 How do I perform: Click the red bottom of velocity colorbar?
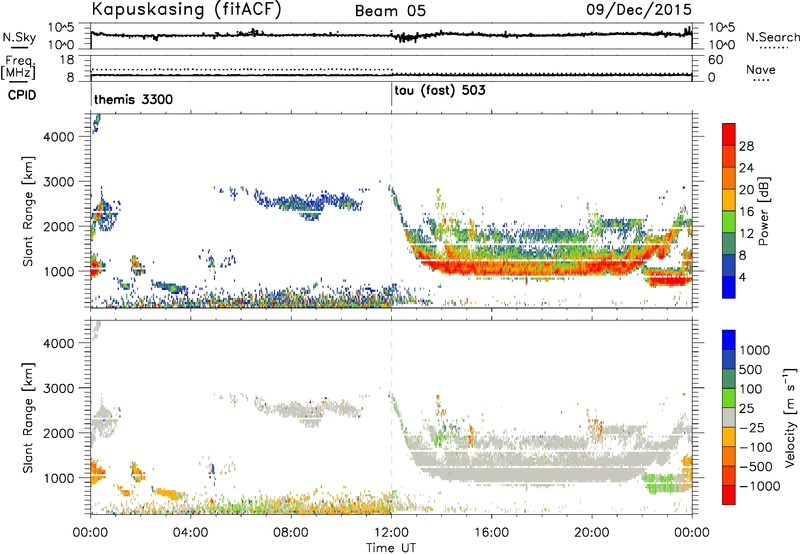(729, 495)
